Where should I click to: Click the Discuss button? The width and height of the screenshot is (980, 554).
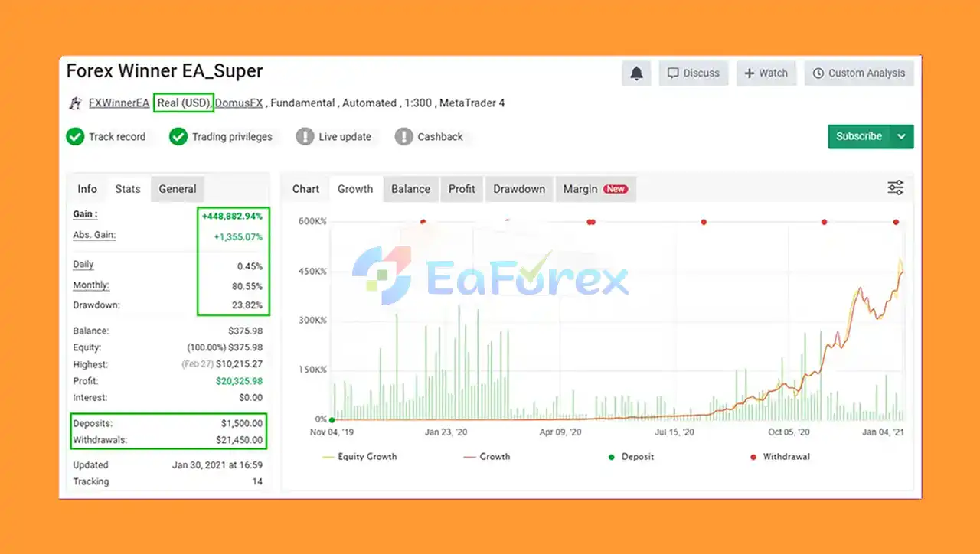pyautogui.click(x=694, y=73)
